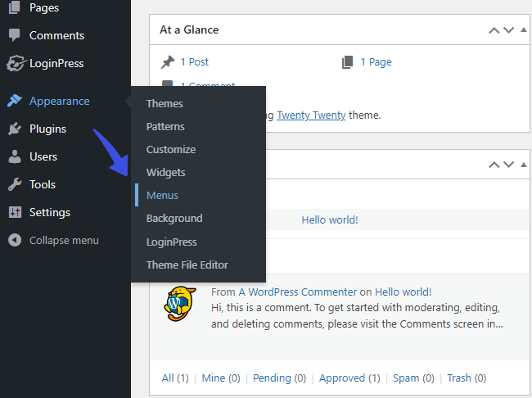Open the 1 Page link
Viewport: 532px width, 398px height.
[376, 61]
